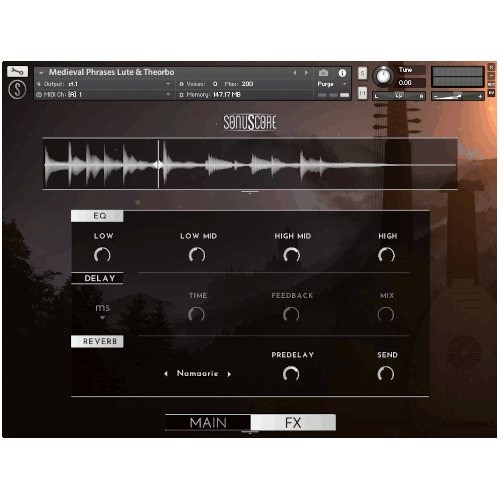Select the previous reverb preset arrow
500x500 pixels.
coord(166,374)
